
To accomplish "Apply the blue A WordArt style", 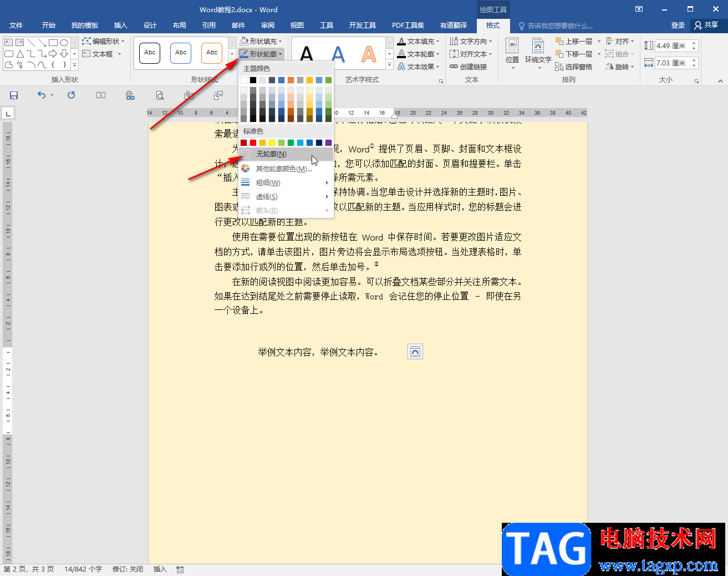I will click(x=338, y=54).
